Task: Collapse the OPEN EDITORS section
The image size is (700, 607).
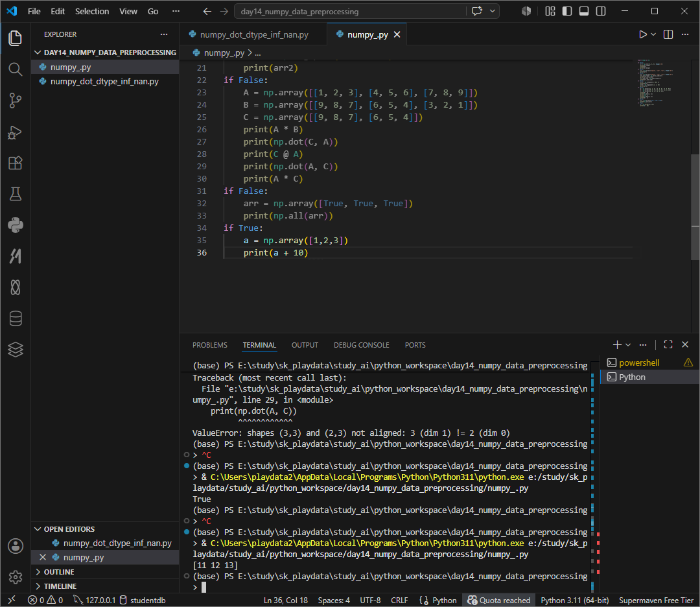Action: tap(106, 529)
